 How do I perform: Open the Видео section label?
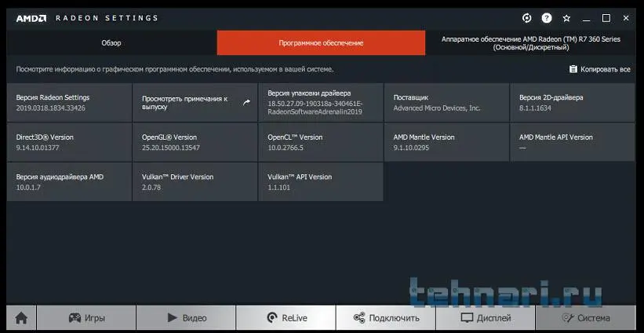(x=195, y=318)
